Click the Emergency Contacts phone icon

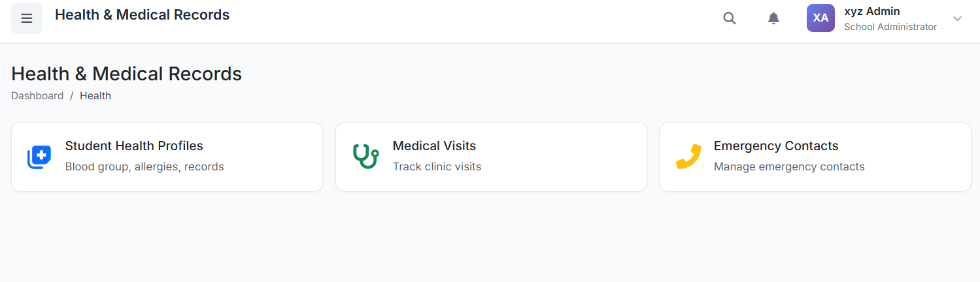pyautogui.click(x=688, y=157)
